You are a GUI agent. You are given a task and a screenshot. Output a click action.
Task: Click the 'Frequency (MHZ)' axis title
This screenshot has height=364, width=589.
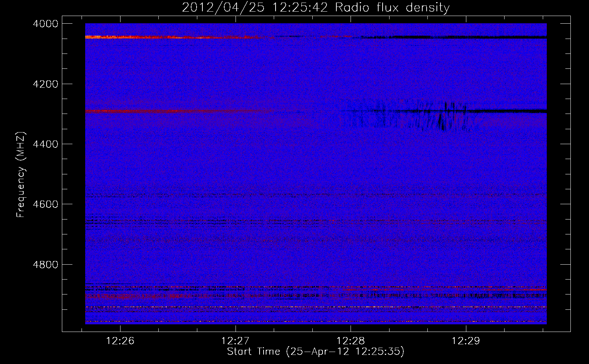pyautogui.click(x=21, y=175)
